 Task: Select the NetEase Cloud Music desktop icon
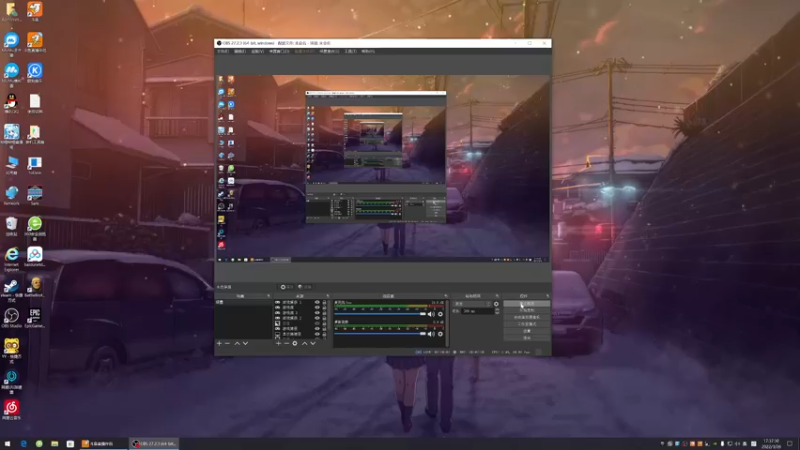[x=11, y=410]
